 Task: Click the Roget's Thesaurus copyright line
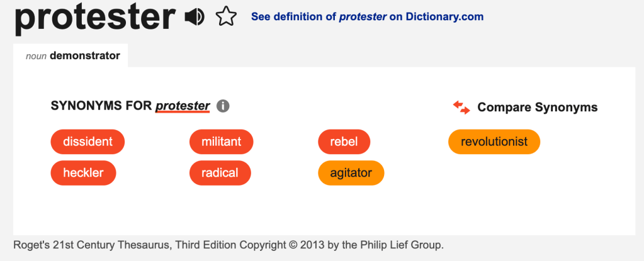pos(228,245)
